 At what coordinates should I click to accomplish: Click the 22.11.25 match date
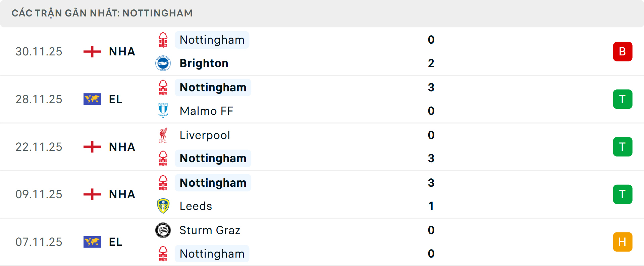(39, 147)
